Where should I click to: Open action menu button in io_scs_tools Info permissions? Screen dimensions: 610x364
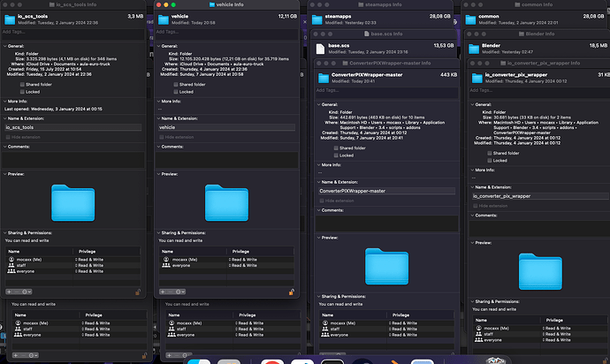(x=27, y=292)
